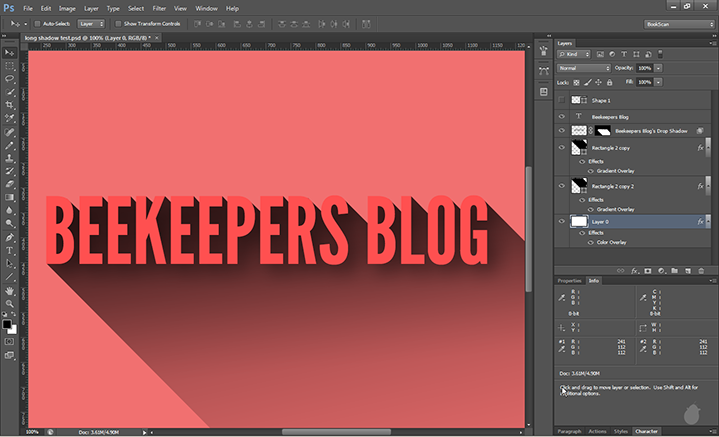The height and width of the screenshot is (437, 719).
Task: Switch to the Properties panel tab
Action: (569, 281)
